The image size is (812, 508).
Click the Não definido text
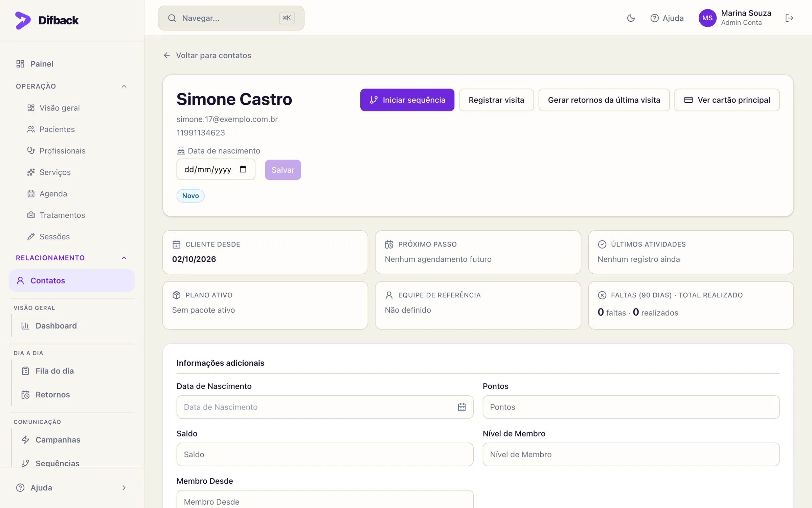click(x=408, y=310)
